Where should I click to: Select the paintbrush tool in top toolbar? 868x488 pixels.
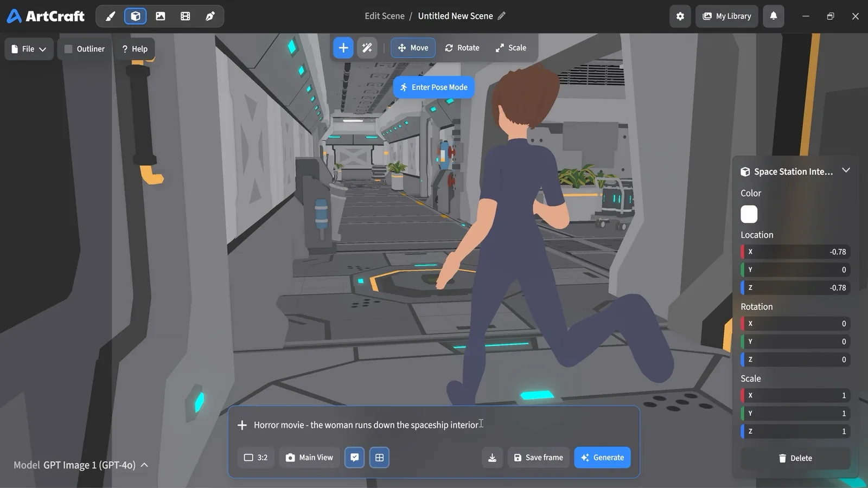click(x=111, y=16)
